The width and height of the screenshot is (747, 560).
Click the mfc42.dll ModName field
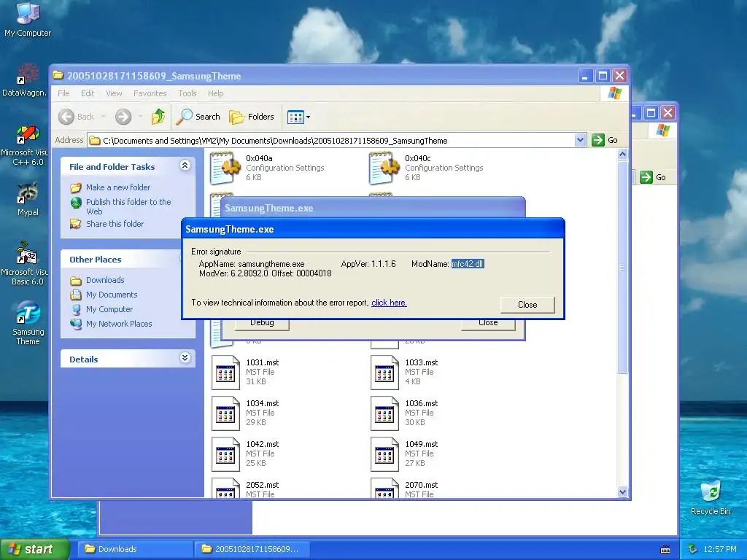pos(468,264)
